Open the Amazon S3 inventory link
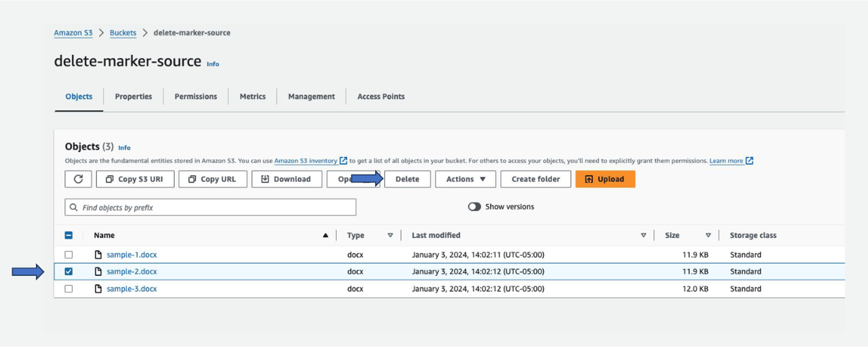 pos(306,161)
